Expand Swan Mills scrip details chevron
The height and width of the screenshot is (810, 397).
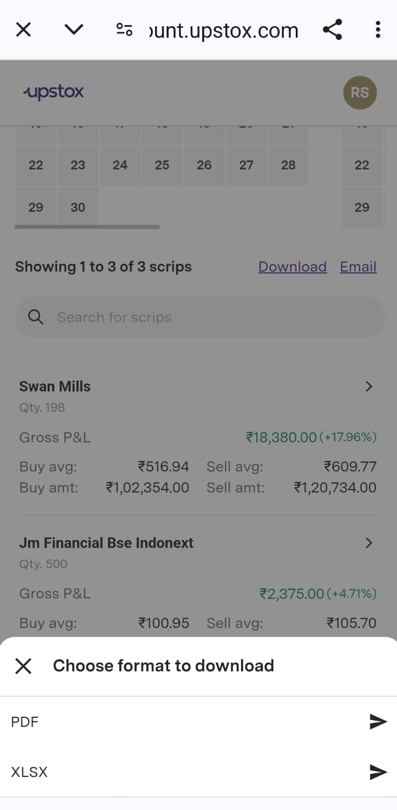pos(369,386)
